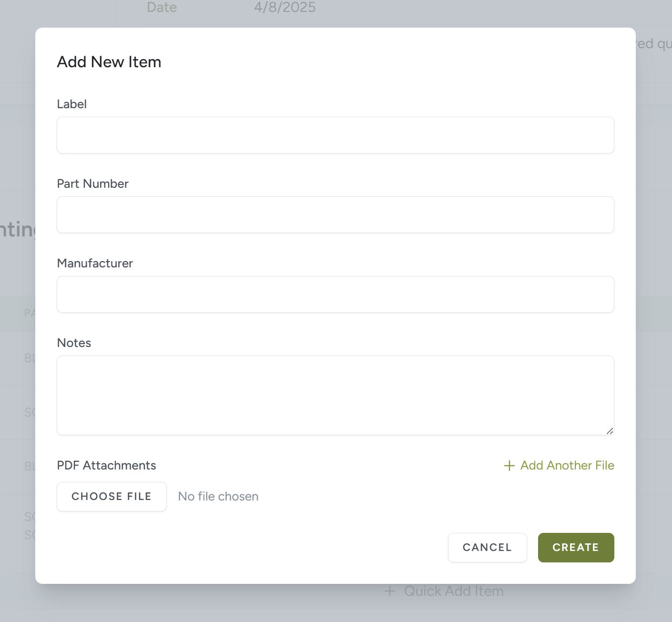The image size is (672, 622).
Task: Click into the Notes text area
Action: (x=335, y=395)
